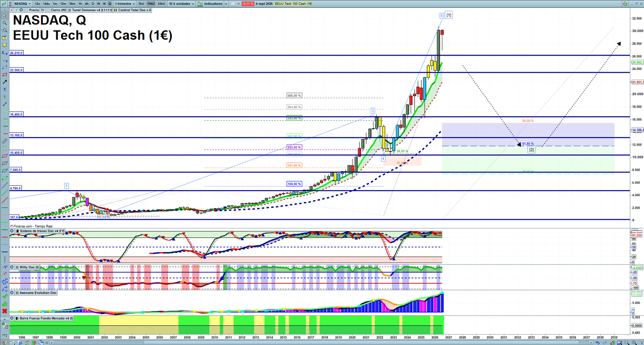Toggle the Willy Doc color square
Image resolution: width=644 pixels, height=345 pixels.
tap(17, 267)
